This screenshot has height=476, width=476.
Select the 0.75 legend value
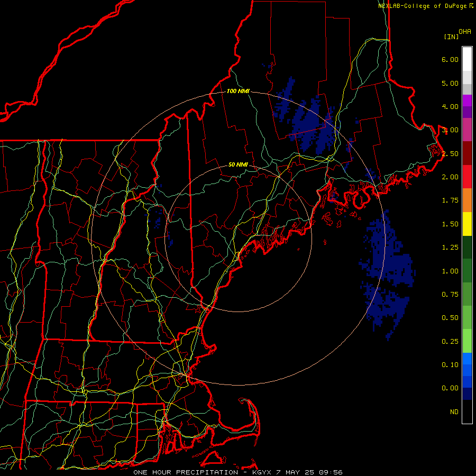click(450, 295)
